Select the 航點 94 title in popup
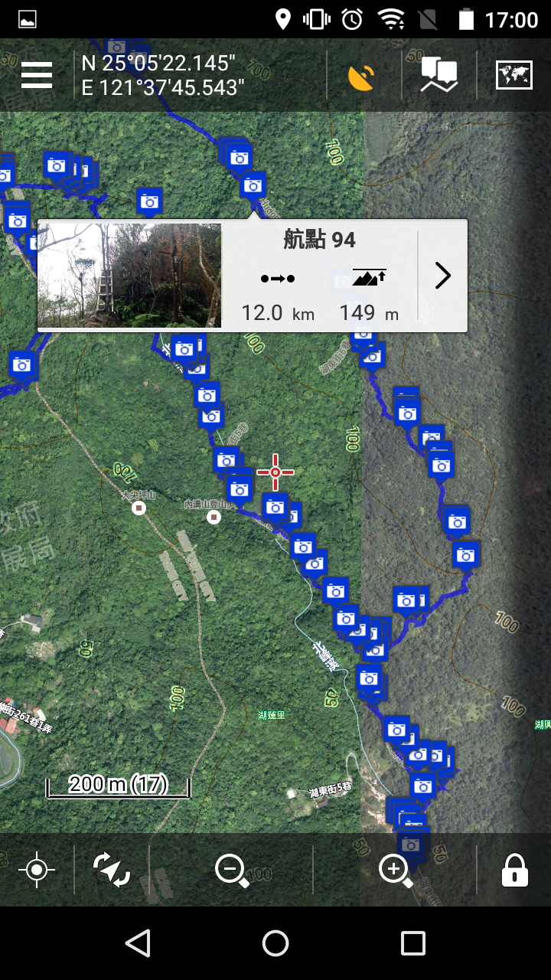551x980 pixels. (x=319, y=240)
